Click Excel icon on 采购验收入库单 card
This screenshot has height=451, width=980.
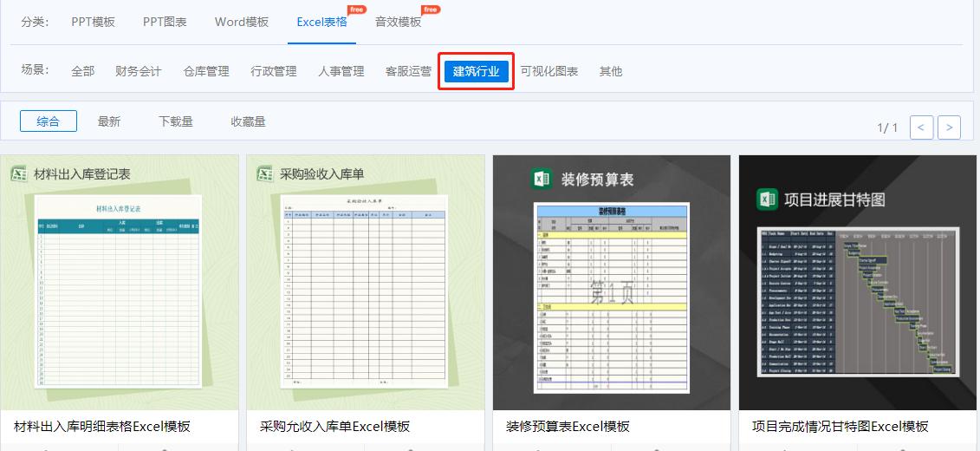(265, 173)
